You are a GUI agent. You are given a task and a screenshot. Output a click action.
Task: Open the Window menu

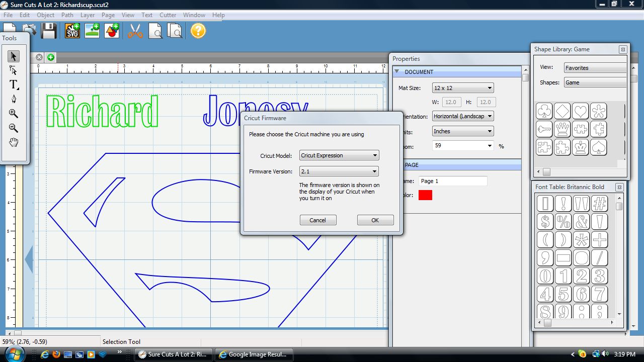point(194,15)
